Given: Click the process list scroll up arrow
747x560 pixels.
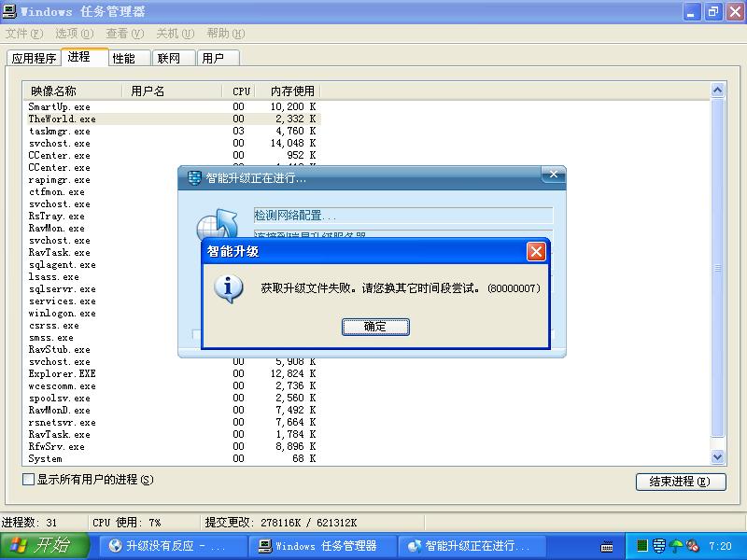Looking at the screenshot, I should [717, 90].
